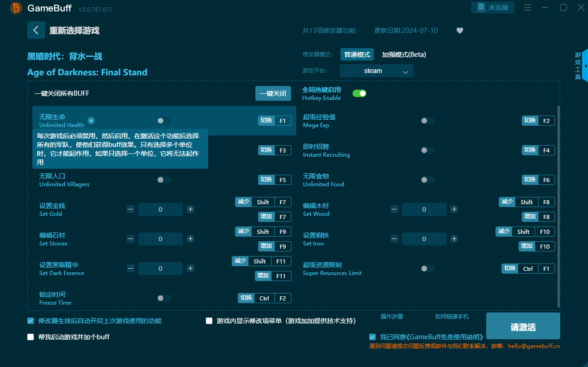
Task: Decrease Set Stones value with minus
Action: tap(130, 239)
